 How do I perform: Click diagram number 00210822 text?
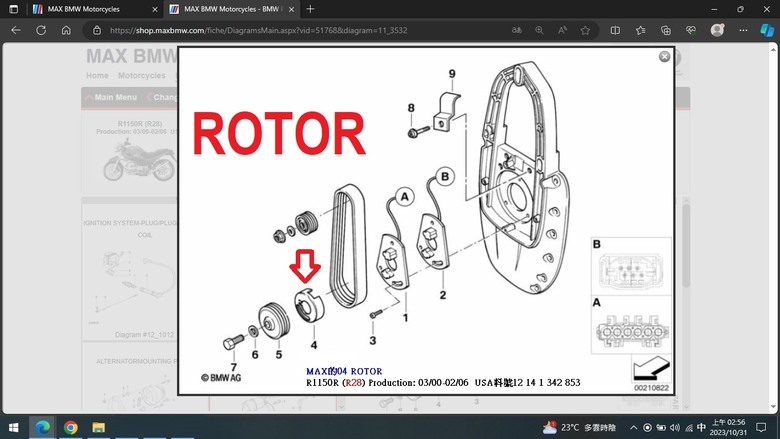pos(651,388)
